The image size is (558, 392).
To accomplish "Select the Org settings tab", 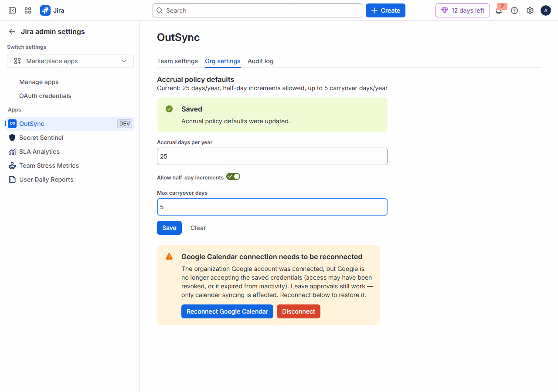I will (223, 61).
